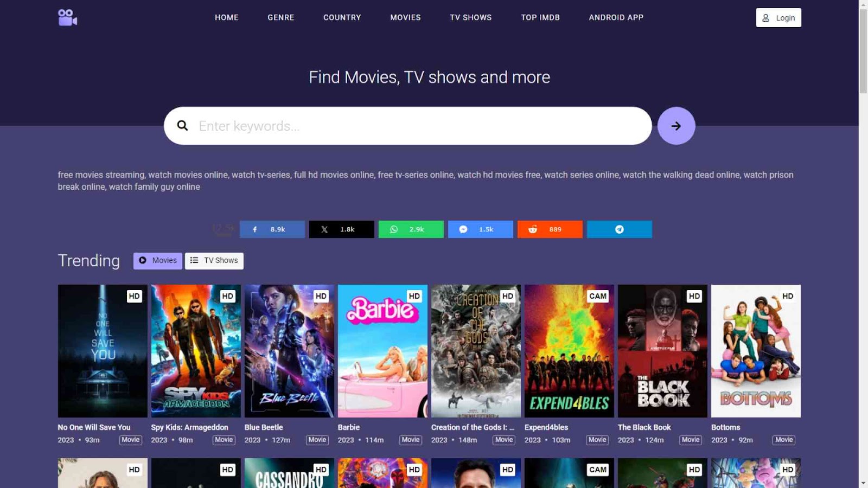Open the COUNTRY menu

(x=342, y=17)
